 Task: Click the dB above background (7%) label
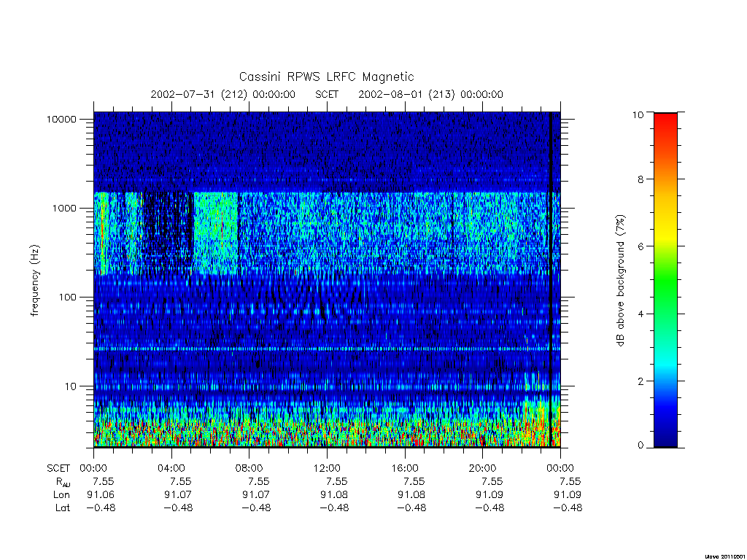620,280
